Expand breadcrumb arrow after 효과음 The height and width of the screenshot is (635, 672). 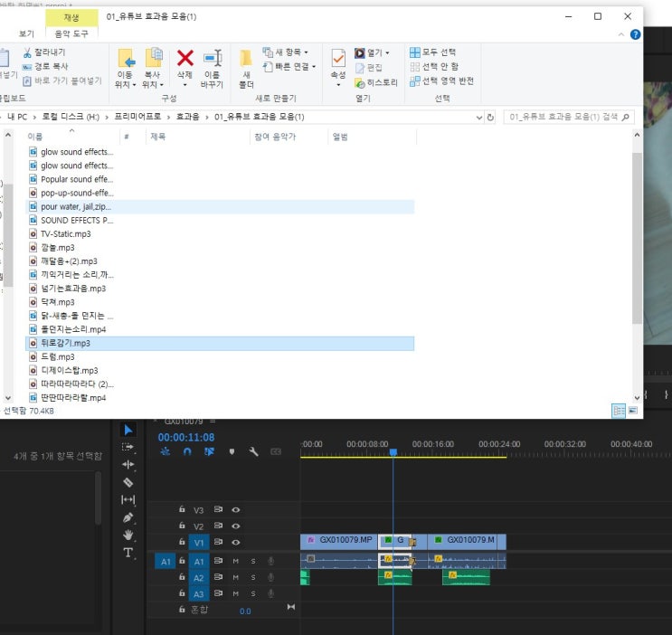point(206,117)
